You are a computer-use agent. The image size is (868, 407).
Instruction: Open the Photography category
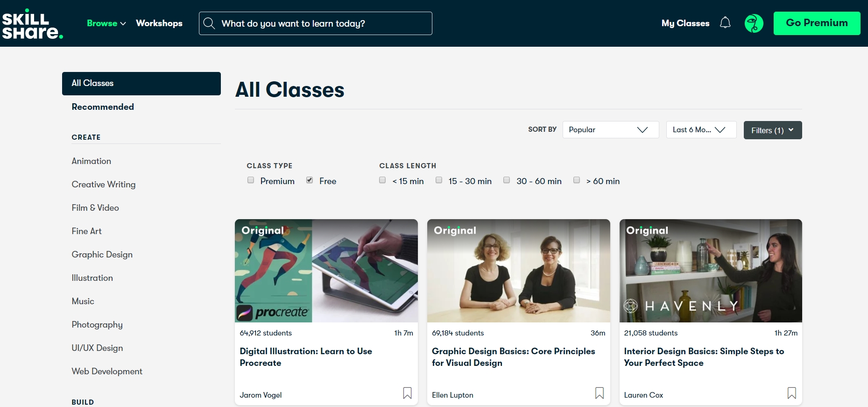coord(97,325)
